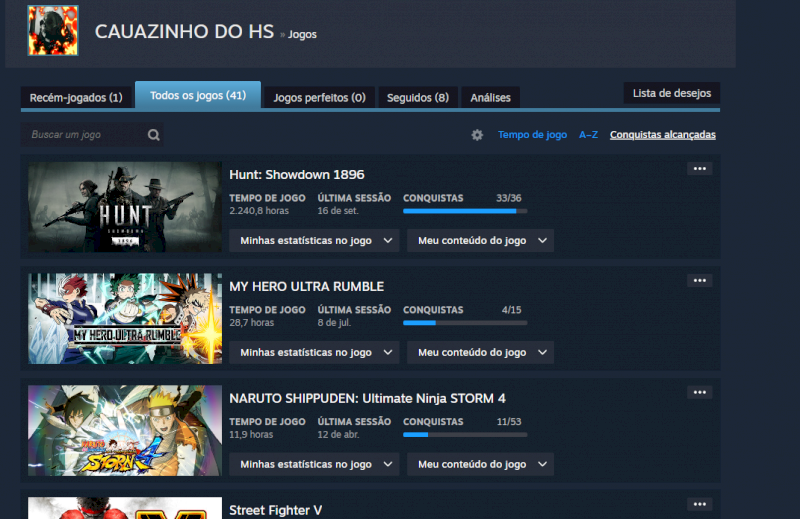Open the NARUTO SHIPPUDEN Storm 4 cover image
This screenshot has height=519, width=800.
[125, 430]
